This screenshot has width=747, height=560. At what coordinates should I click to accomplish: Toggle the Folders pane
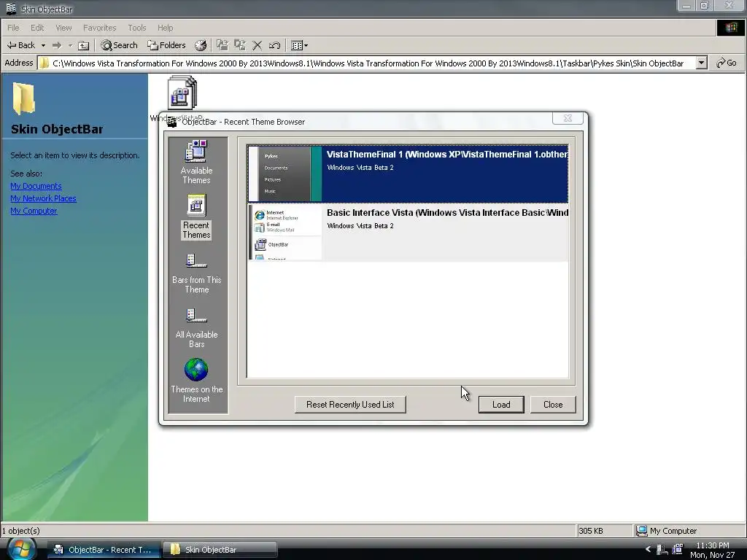(166, 45)
